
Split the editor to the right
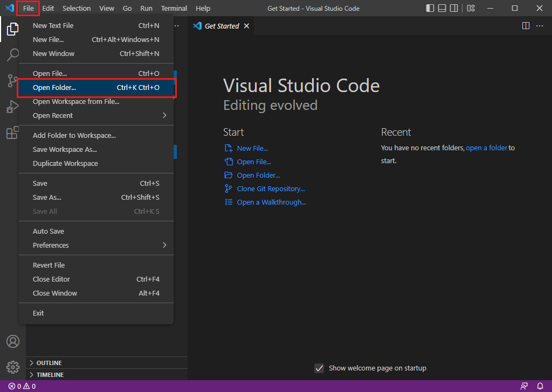point(526,26)
